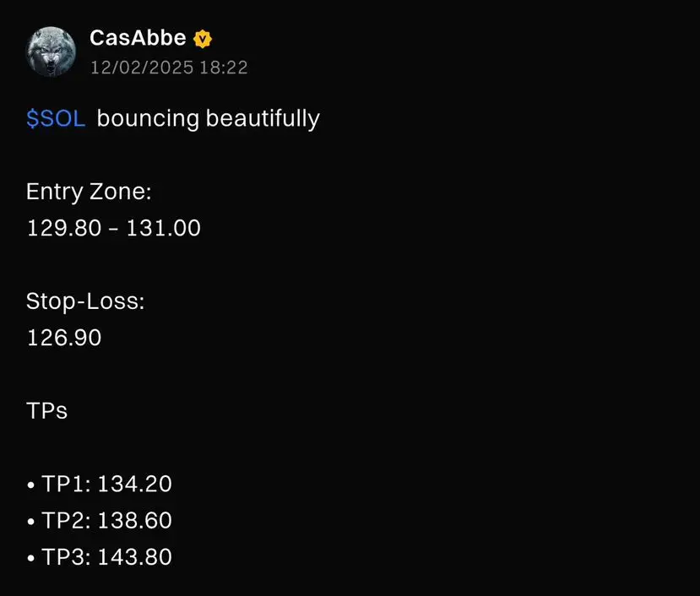This screenshot has height=596, width=700.
Task: Click the upper entry price 131.00
Action: pyautogui.click(x=164, y=228)
